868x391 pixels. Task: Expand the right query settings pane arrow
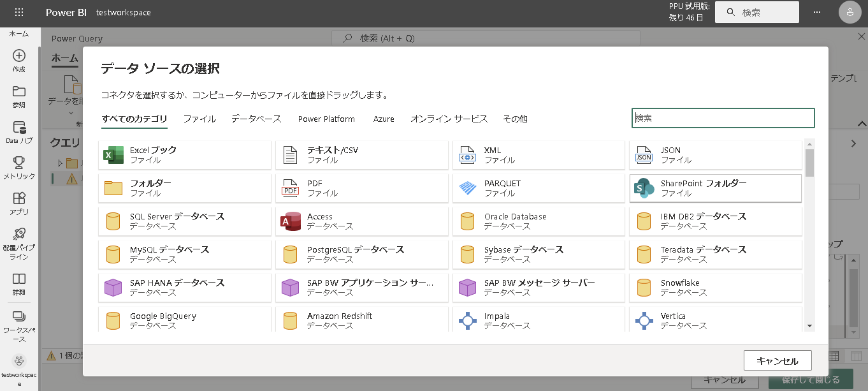click(854, 144)
